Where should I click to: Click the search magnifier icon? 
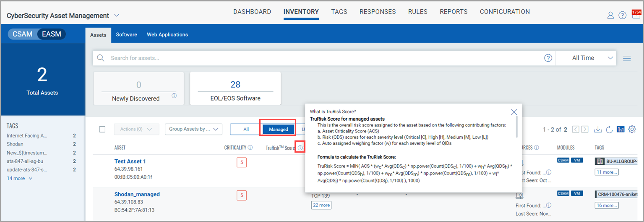pos(100,58)
